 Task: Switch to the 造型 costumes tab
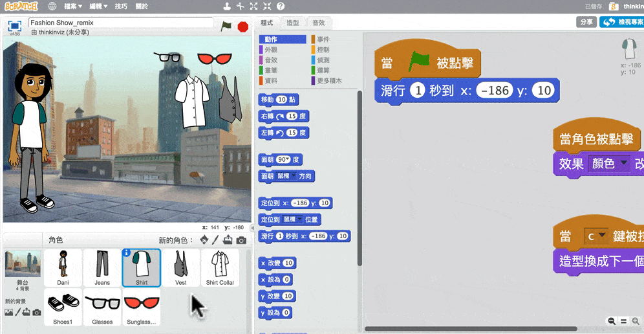point(292,23)
